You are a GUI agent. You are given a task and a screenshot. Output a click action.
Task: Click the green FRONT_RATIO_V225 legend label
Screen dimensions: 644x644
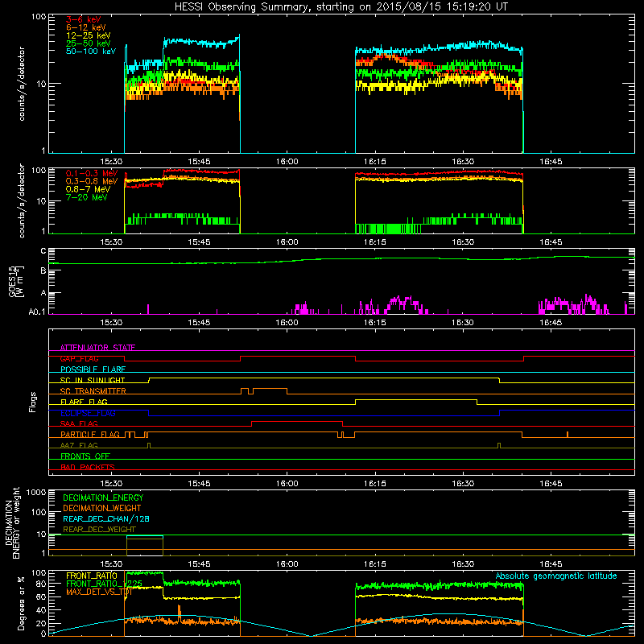click(x=105, y=584)
